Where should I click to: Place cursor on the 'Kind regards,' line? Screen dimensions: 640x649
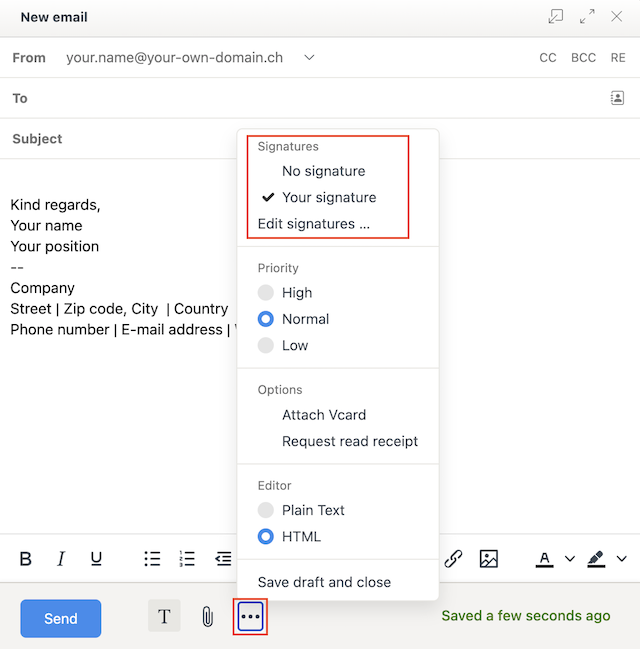[55, 205]
